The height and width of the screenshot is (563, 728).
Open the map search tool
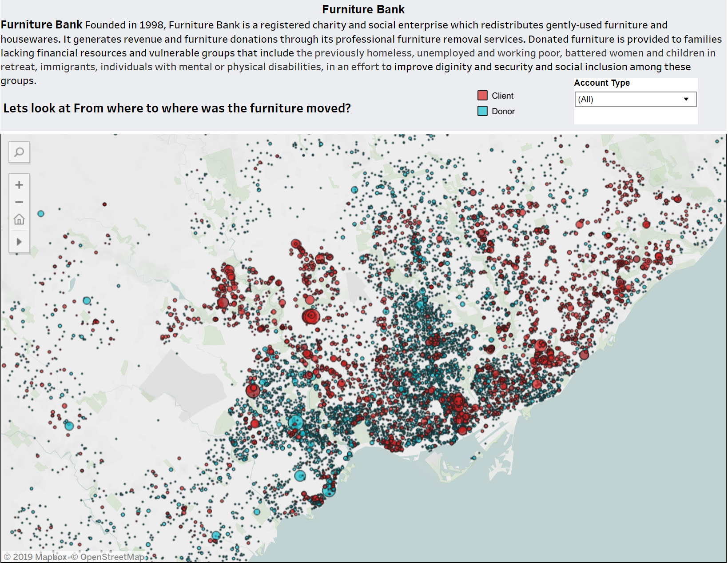(19, 152)
